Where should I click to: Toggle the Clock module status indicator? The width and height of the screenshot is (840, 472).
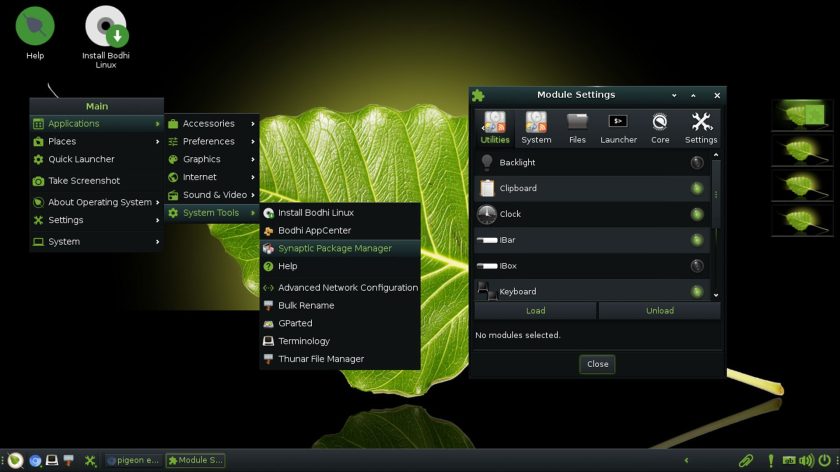point(696,214)
